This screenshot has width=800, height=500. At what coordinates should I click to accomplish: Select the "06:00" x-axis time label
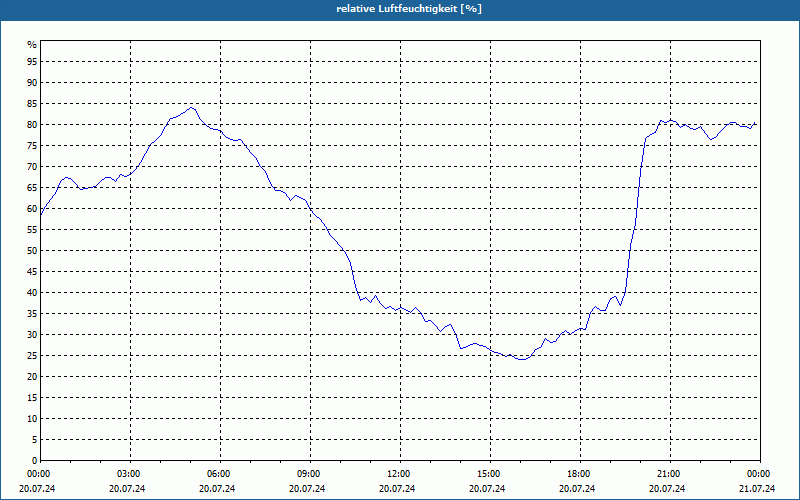tap(218, 474)
